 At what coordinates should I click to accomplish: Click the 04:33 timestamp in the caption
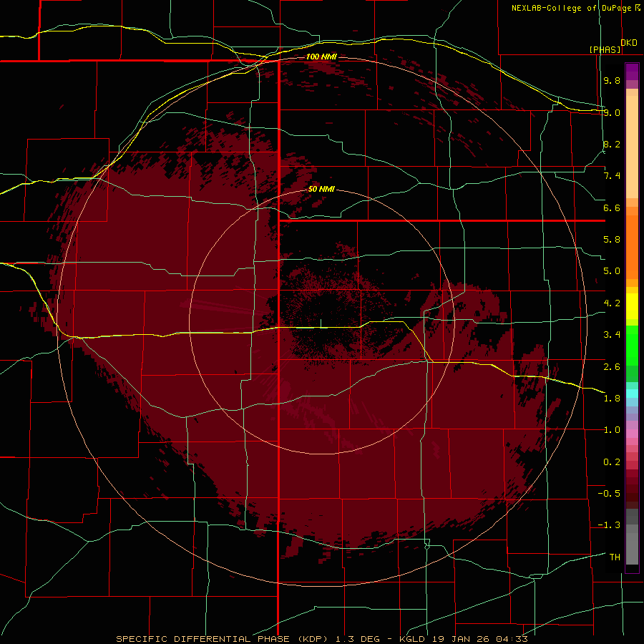pos(512,639)
